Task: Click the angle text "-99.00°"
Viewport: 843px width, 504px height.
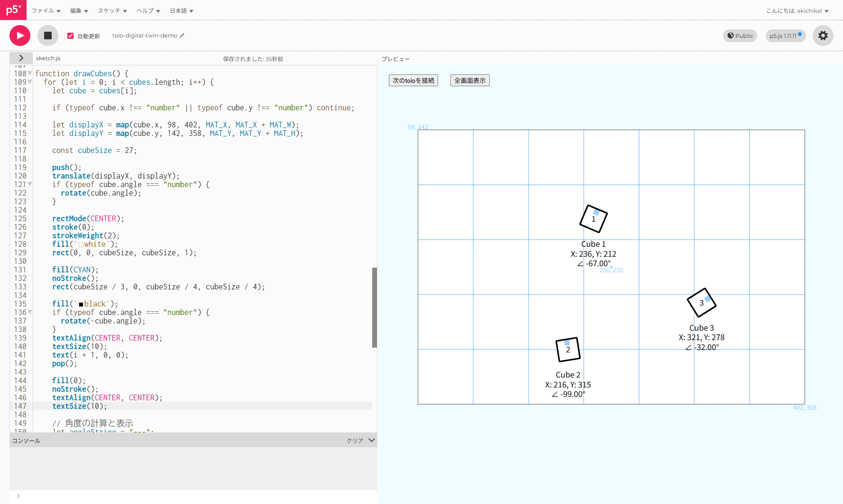Action: 573,394
